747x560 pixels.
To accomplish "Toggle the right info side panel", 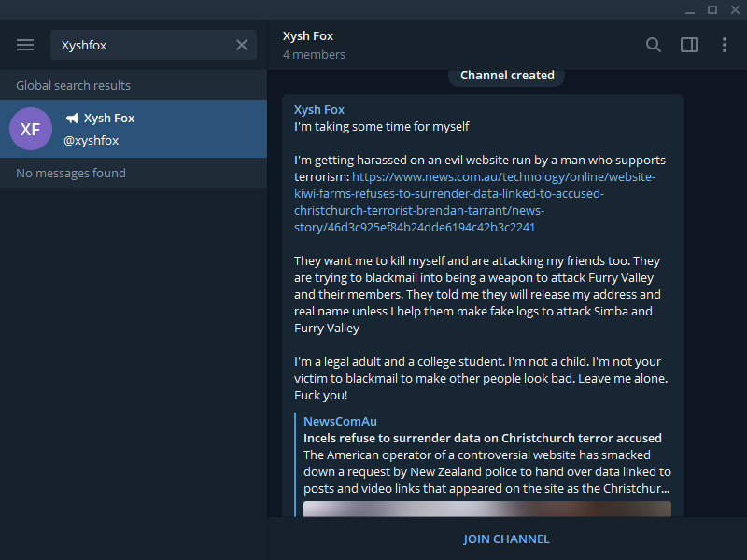I will 689,45.
